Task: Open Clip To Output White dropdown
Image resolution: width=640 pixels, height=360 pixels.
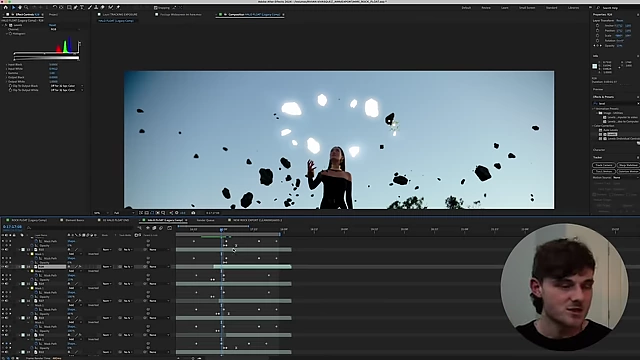Action: 66,90
